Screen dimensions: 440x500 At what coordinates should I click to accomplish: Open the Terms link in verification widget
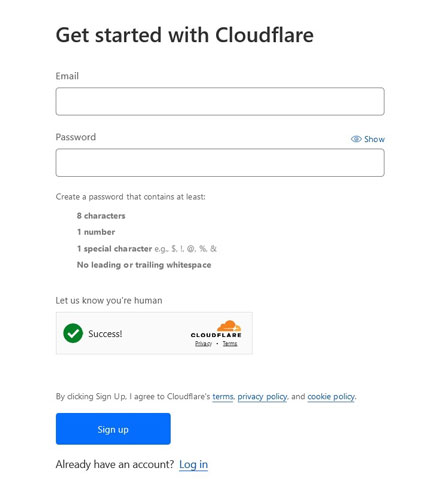pyautogui.click(x=230, y=343)
